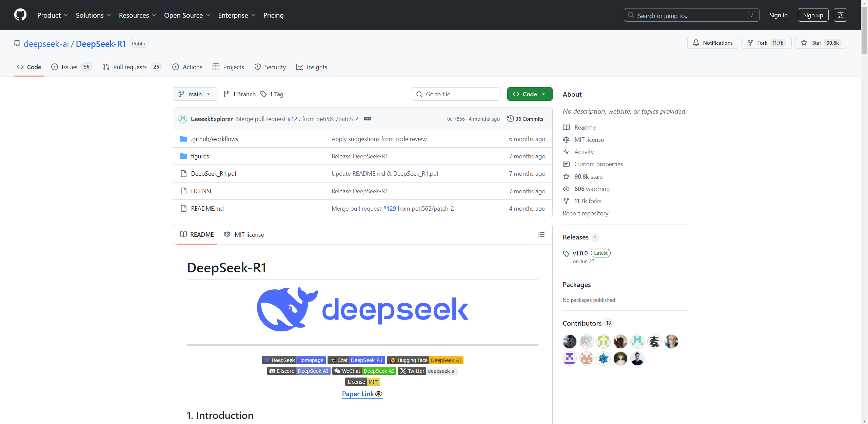868x424 pixels.
Task: Click the GitHub logo icon
Action: (x=20, y=15)
